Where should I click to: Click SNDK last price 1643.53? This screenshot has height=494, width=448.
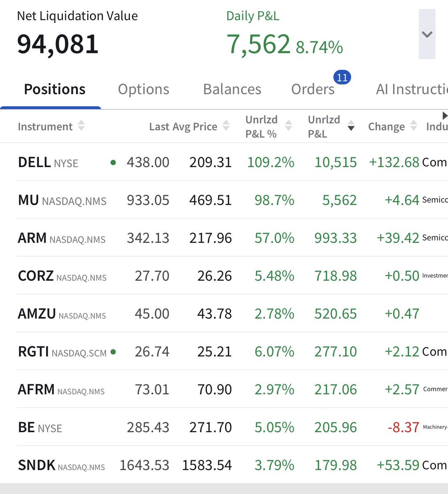(x=144, y=465)
